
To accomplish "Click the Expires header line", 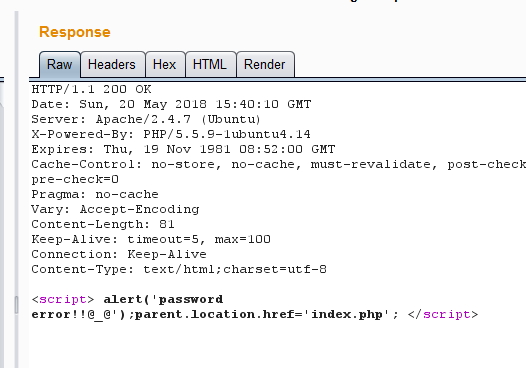I will pyautogui.click(x=183, y=149).
